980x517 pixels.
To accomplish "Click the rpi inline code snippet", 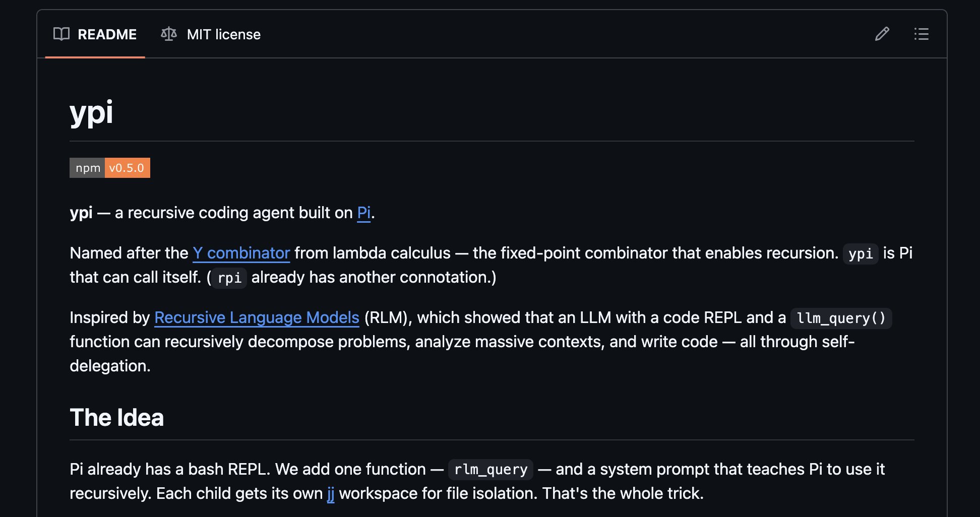I will [229, 278].
